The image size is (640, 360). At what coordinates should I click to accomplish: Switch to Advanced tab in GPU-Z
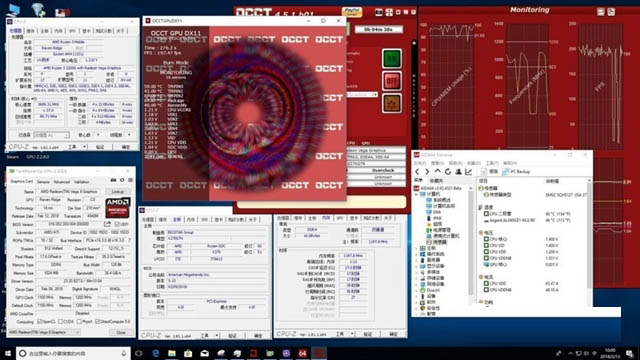point(62,182)
